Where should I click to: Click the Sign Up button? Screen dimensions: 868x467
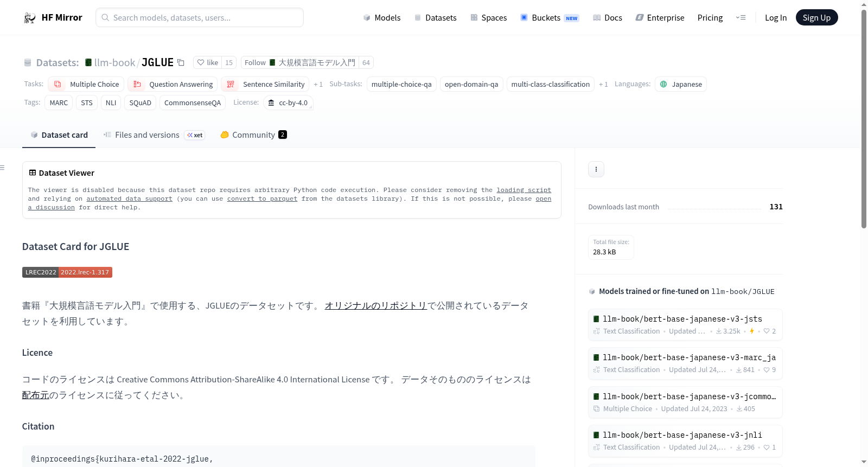[816, 18]
